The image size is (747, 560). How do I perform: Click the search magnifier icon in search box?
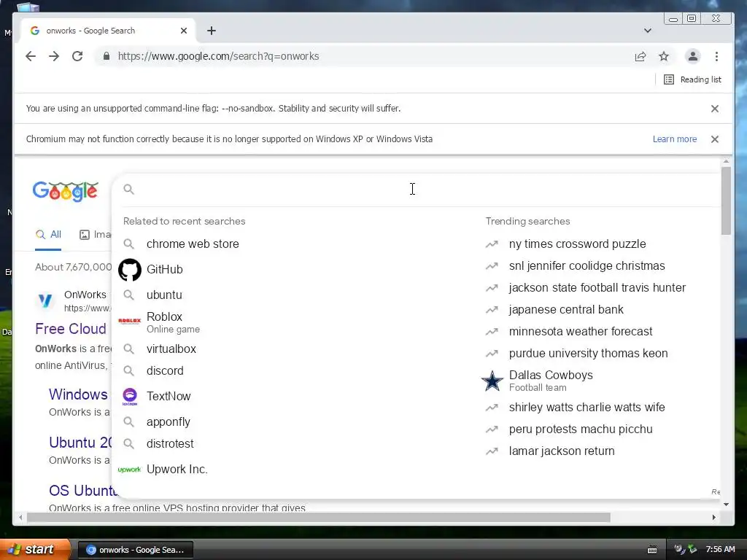[x=128, y=189]
